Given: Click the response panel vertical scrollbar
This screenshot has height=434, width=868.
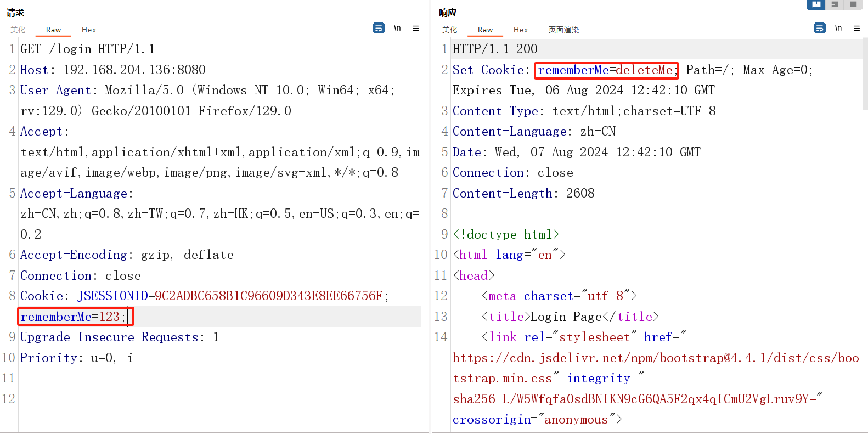Looking at the screenshot, I should (865, 74).
